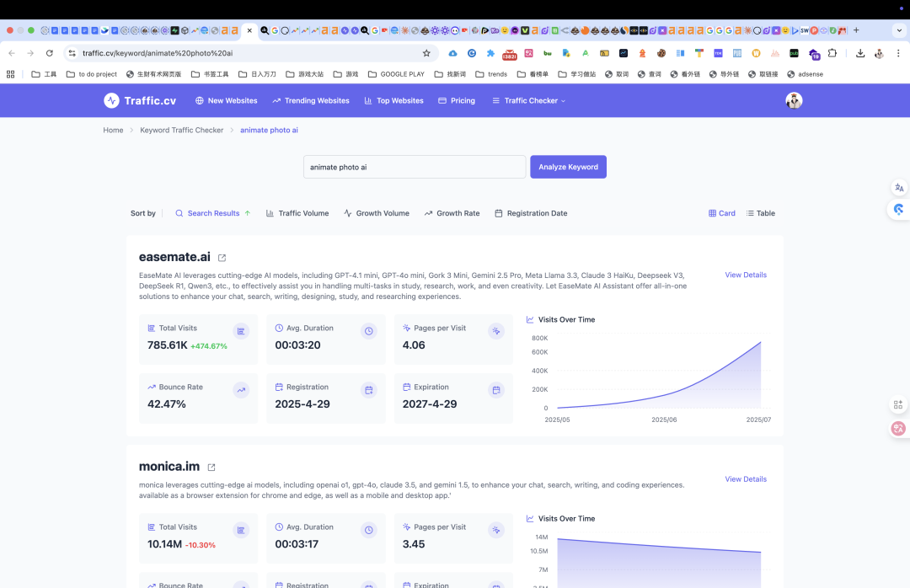
Task: Open the Chrome extensions puzzle icon
Action: pos(832,53)
